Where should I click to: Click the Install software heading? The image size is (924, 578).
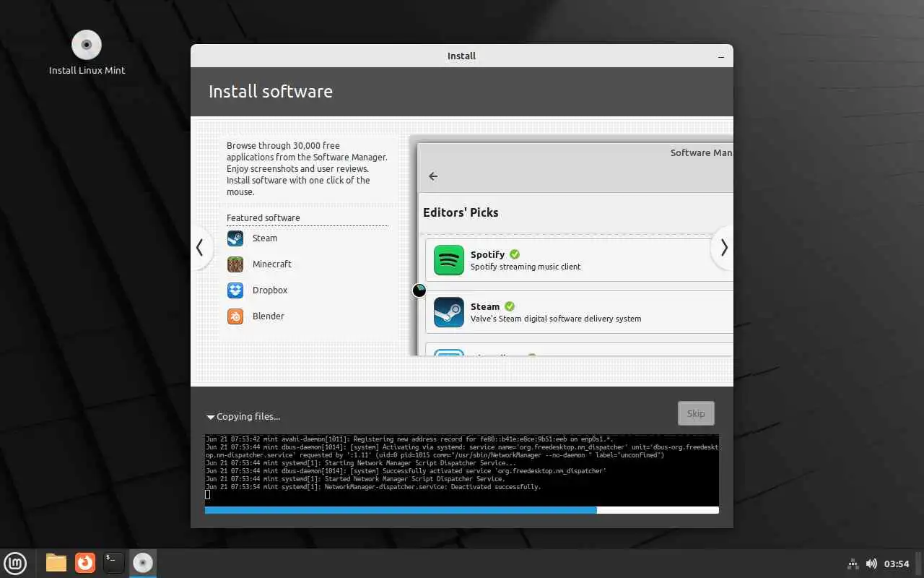point(271,92)
